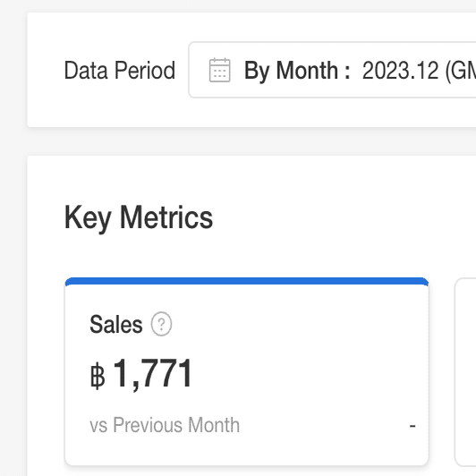Screen dimensions: 476x476
Task: Click the Baht currency symbol
Action: [x=98, y=376]
